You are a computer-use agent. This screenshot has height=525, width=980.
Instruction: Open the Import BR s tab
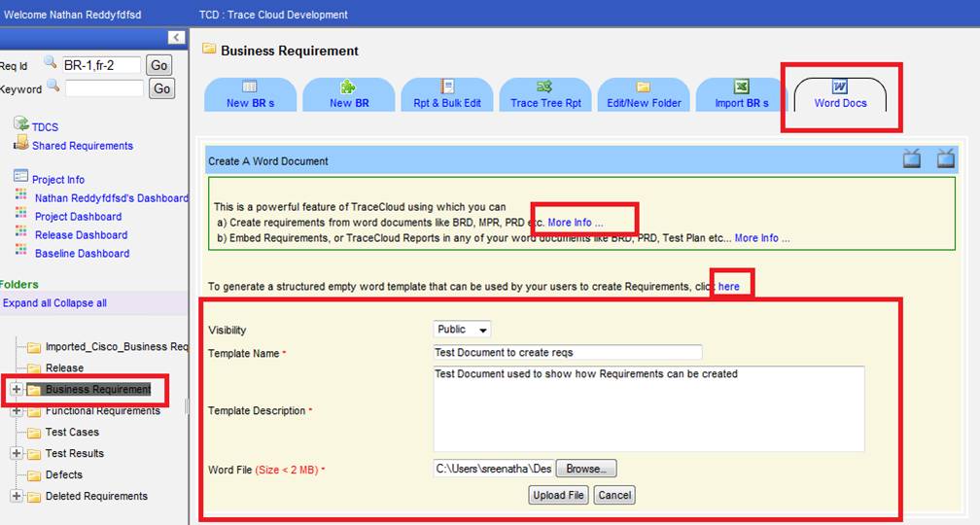point(741,96)
